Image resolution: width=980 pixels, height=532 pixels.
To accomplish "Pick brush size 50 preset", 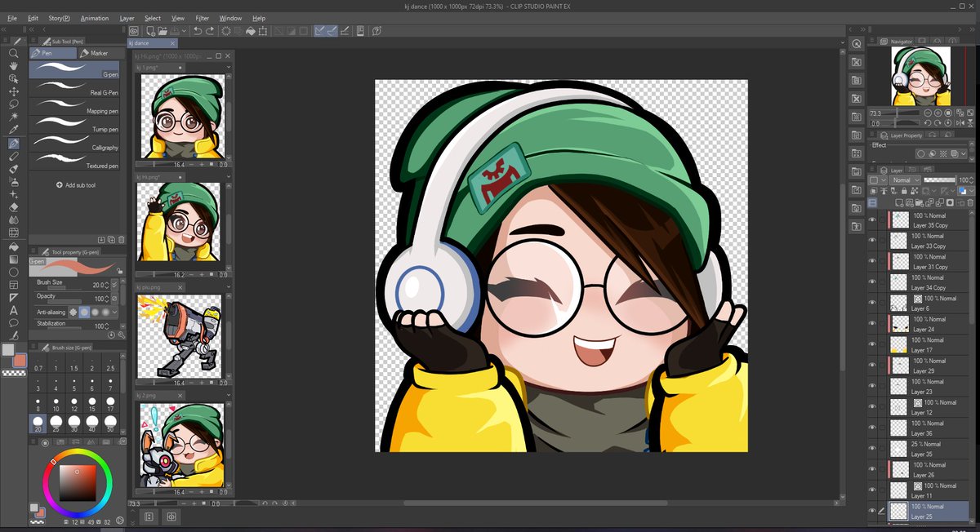I will tap(110, 423).
